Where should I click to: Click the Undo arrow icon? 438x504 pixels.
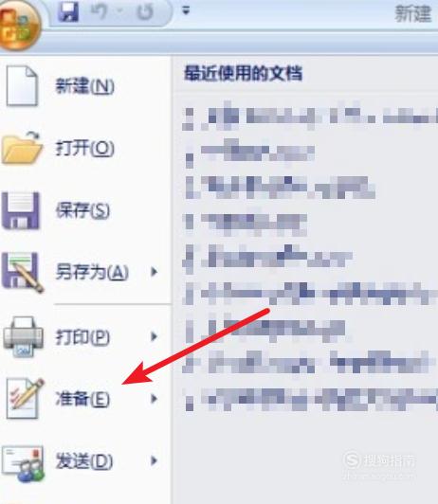click(x=100, y=12)
